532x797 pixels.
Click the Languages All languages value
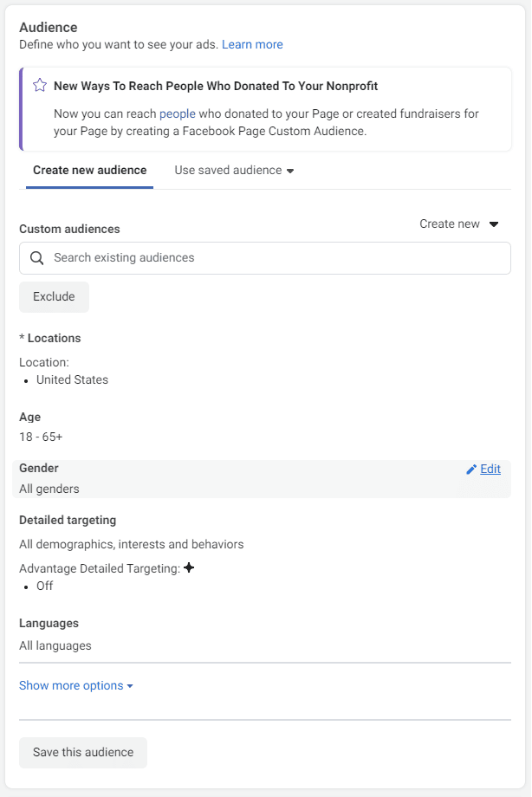(x=55, y=646)
